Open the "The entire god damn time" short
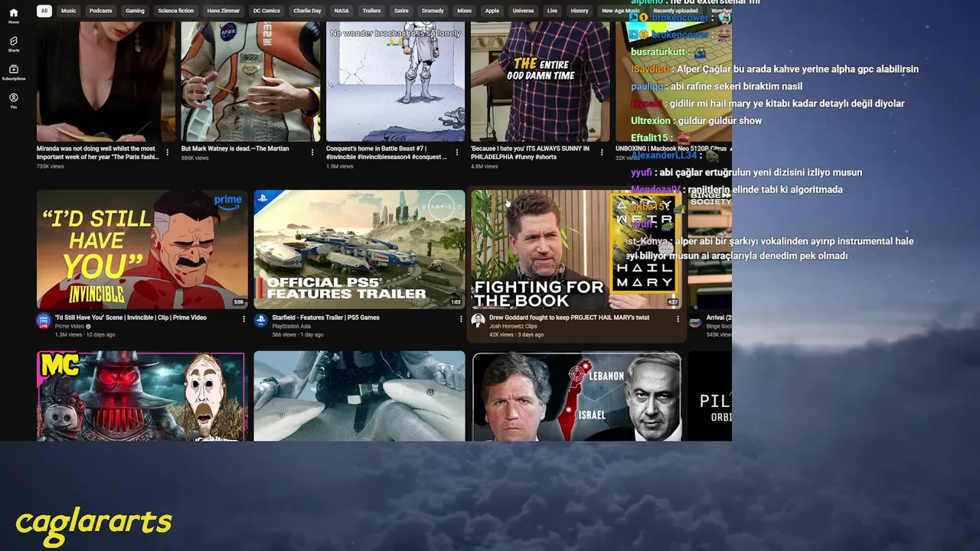 click(x=540, y=81)
